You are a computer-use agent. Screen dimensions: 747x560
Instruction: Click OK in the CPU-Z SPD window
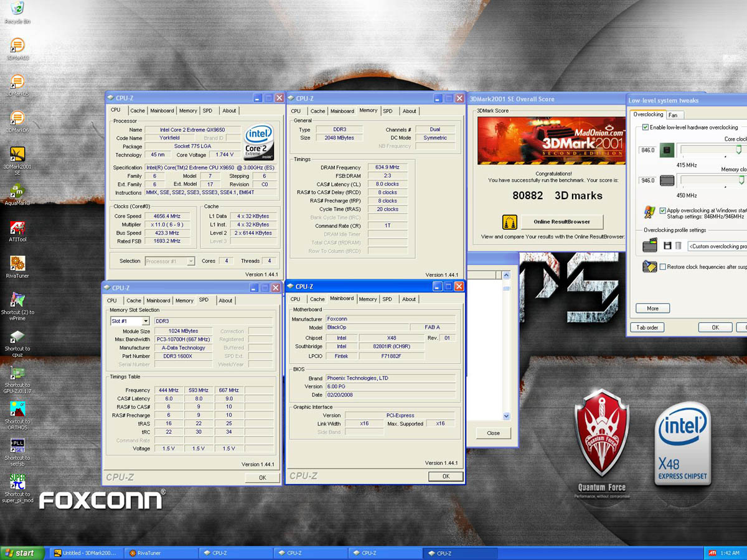[262, 478]
